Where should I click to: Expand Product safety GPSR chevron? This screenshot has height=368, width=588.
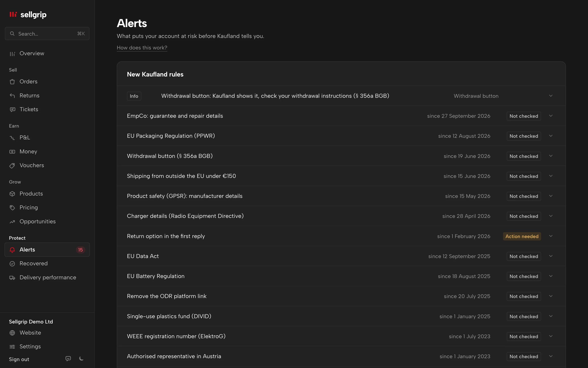coord(551,196)
